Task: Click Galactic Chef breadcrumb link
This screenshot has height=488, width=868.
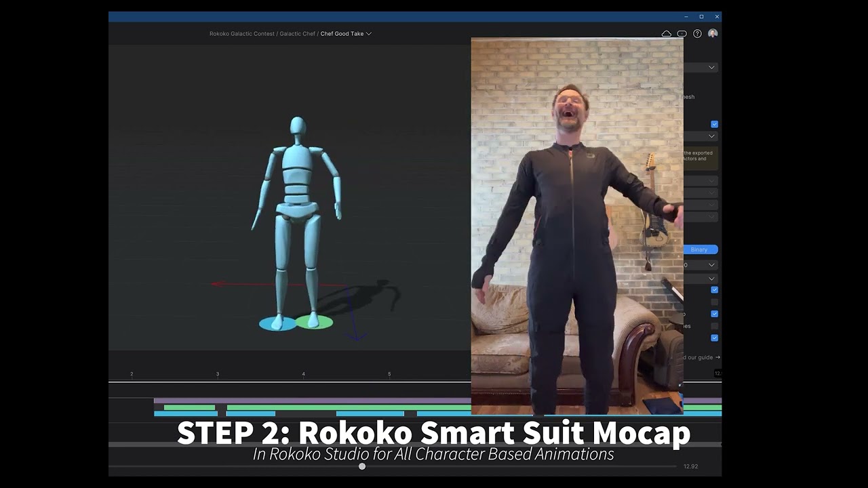Action: 298,34
